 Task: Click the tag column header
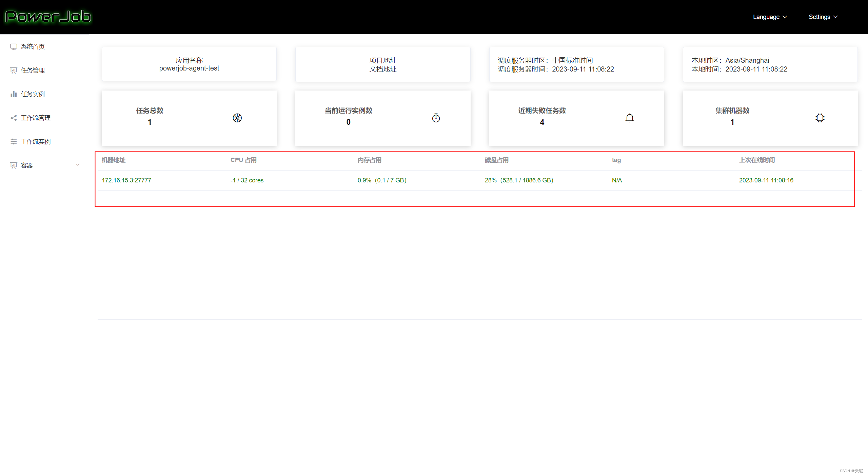[616, 160]
